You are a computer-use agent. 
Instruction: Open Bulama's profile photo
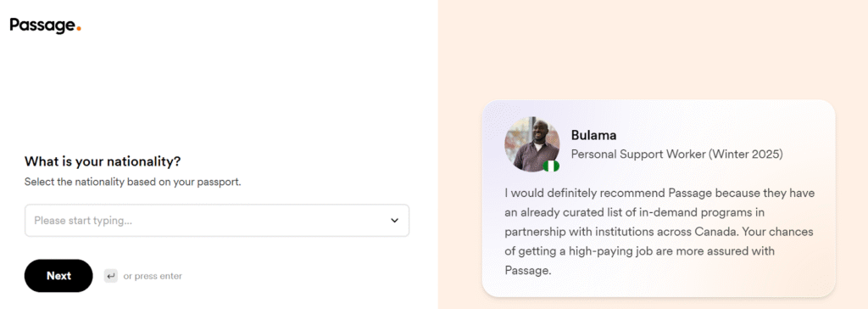point(531,143)
